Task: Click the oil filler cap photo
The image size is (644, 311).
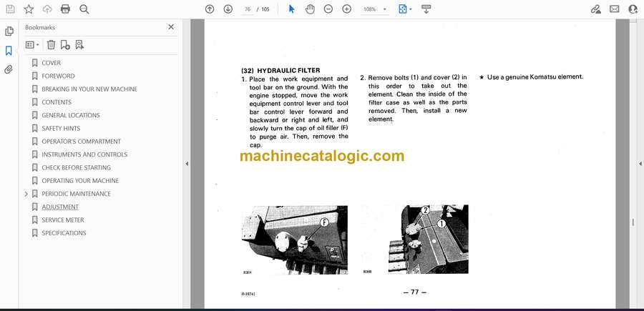Action: 295,240
